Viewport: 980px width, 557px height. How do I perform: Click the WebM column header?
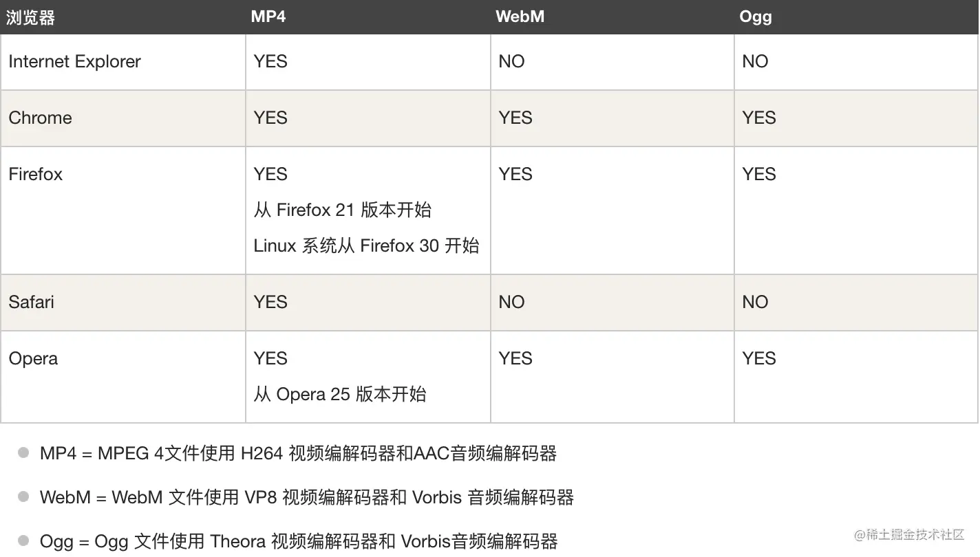pyautogui.click(x=520, y=17)
